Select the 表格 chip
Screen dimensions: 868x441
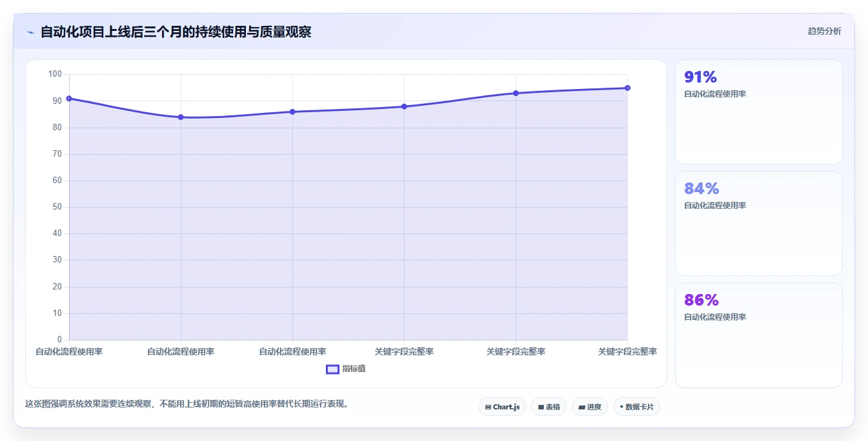click(x=549, y=407)
